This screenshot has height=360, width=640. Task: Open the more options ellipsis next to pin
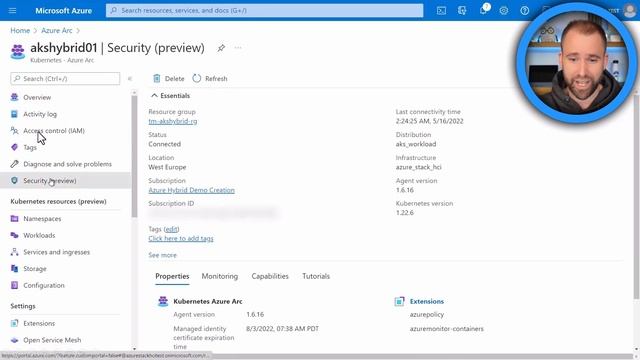click(x=238, y=48)
